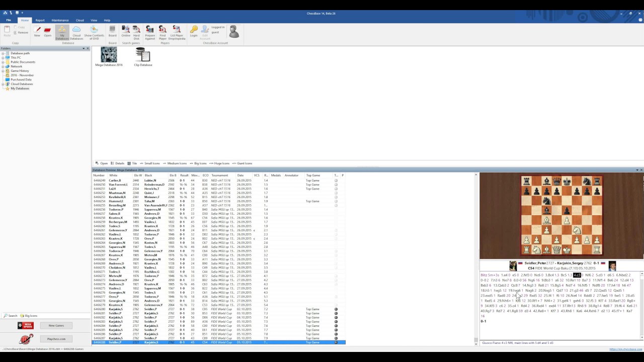Open a database with the Open icon
This screenshot has width=644, height=362.
tap(47, 32)
